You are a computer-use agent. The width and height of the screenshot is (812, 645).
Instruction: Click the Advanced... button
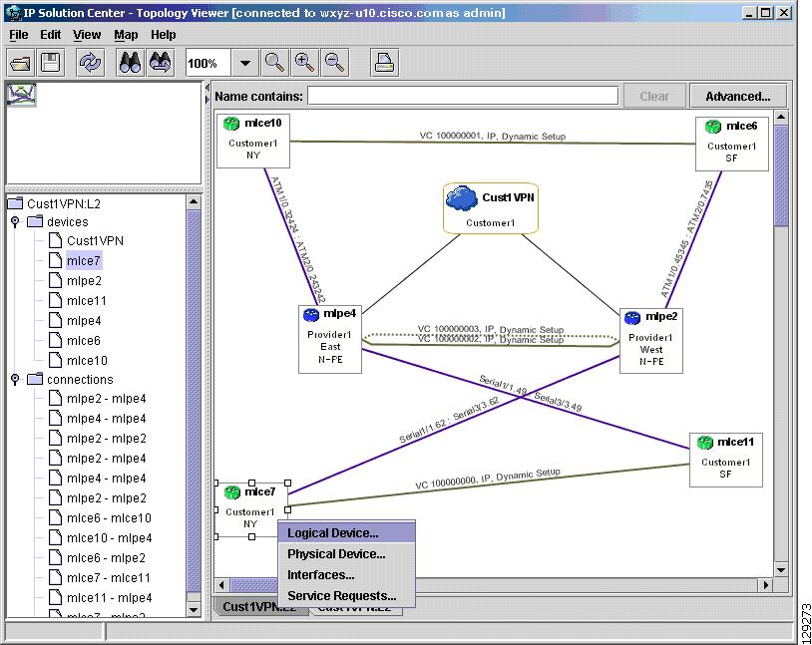tap(738, 97)
